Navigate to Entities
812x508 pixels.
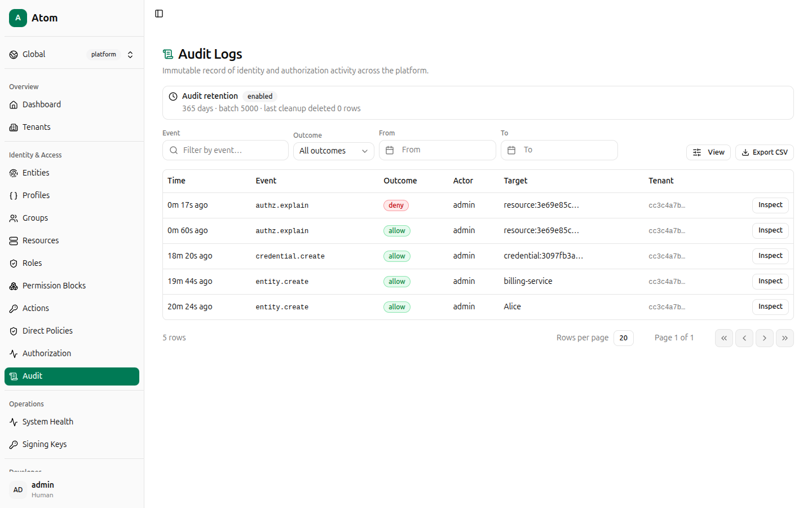[x=72, y=173]
